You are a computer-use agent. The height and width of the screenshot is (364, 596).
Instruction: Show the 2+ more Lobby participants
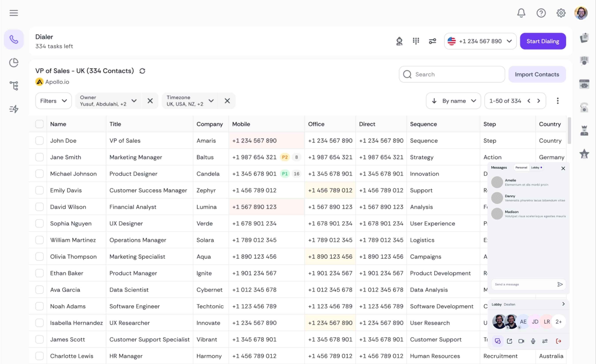(x=558, y=322)
